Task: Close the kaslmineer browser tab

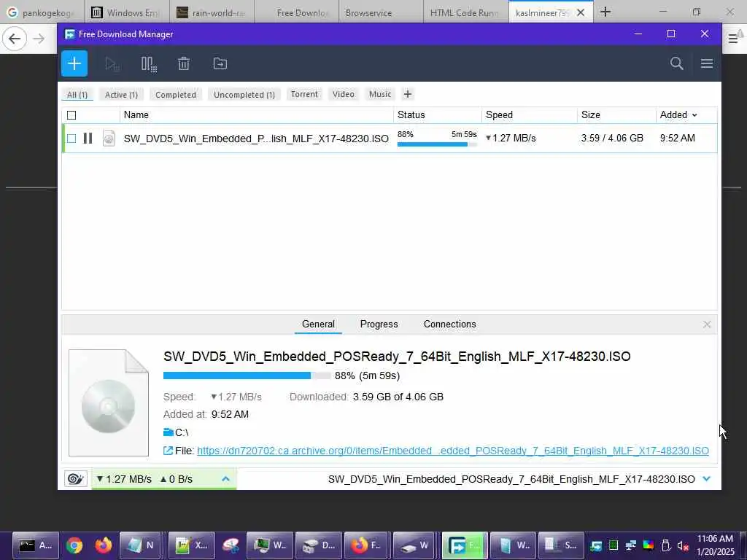Action: pos(580,12)
